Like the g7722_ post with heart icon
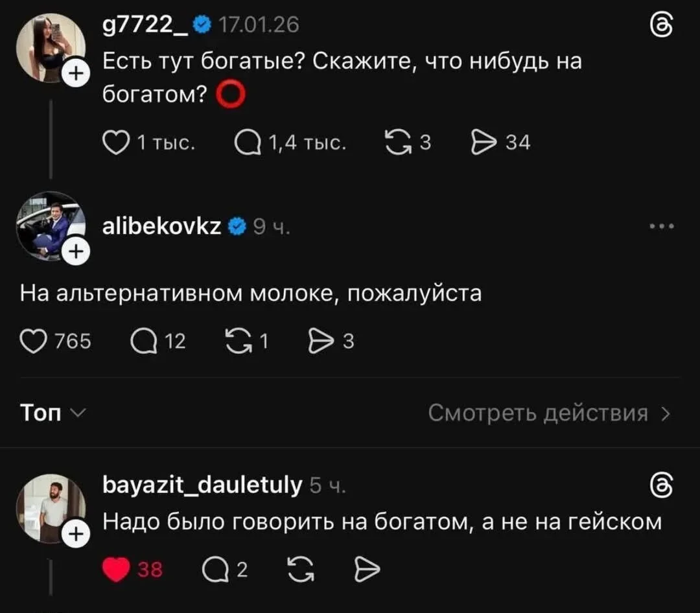The image size is (700, 613). point(117,142)
